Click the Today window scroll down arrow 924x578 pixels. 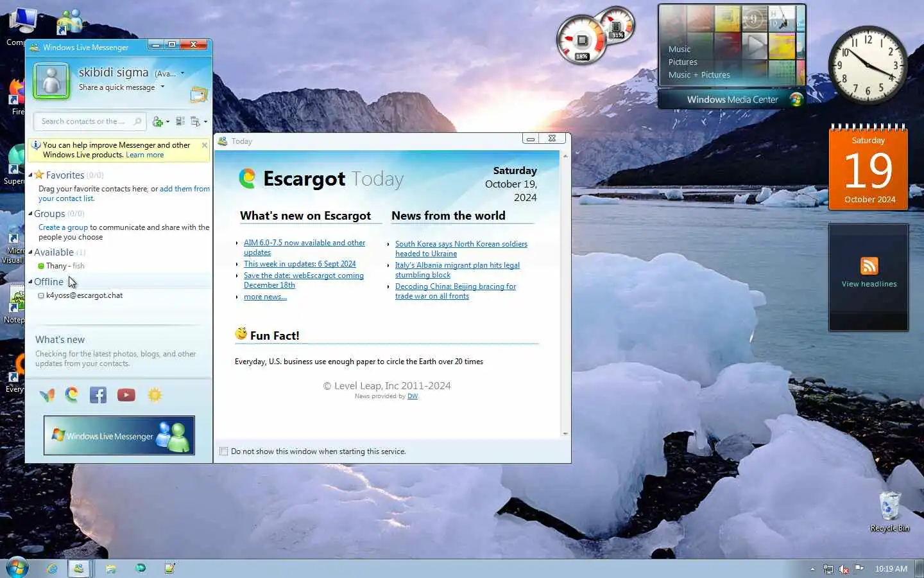click(565, 433)
